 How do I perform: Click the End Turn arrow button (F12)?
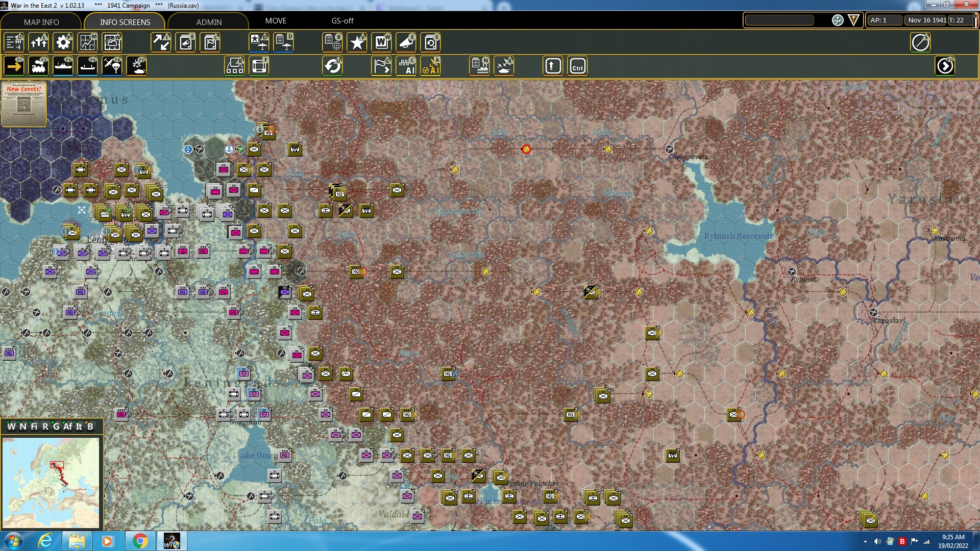(945, 66)
